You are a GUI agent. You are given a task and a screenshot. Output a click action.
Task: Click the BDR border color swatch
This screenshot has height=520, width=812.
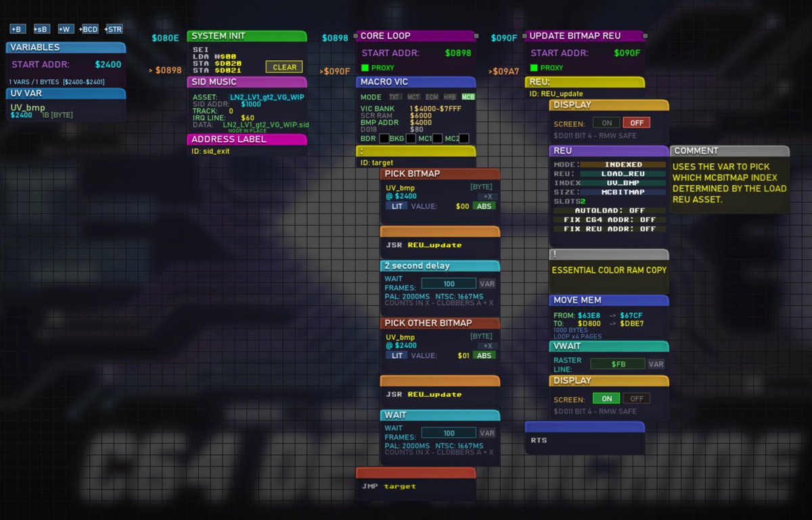[384, 139]
